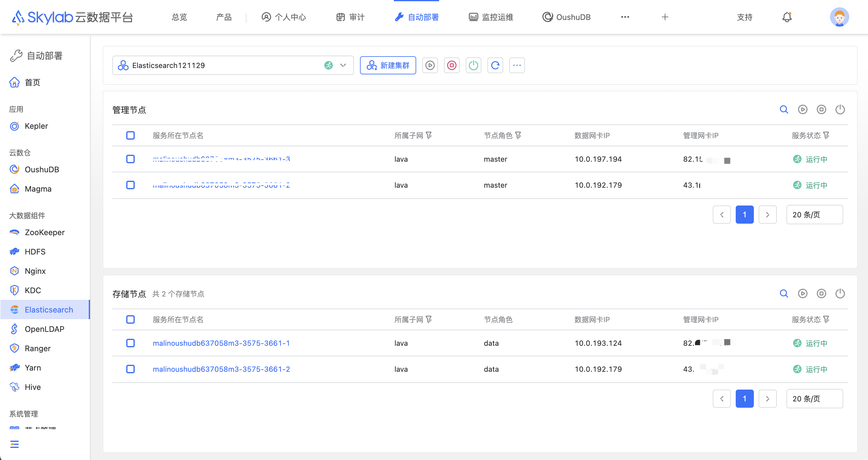Switch to the 监控运维 tab
The height and width of the screenshot is (460, 868).
[491, 17]
